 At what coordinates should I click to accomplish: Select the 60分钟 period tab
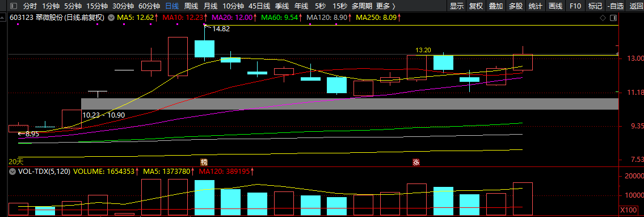pos(149,6)
